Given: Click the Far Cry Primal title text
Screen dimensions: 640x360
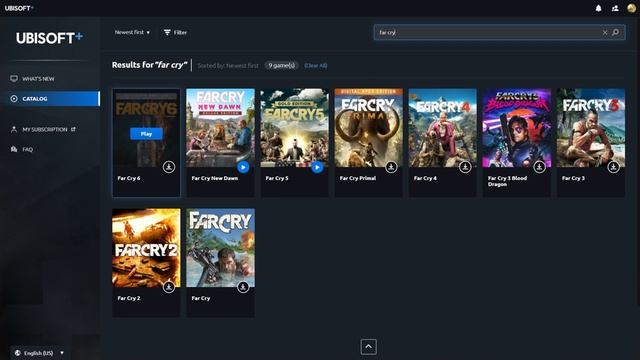Looking at the screenshot, I should point(358,178).
